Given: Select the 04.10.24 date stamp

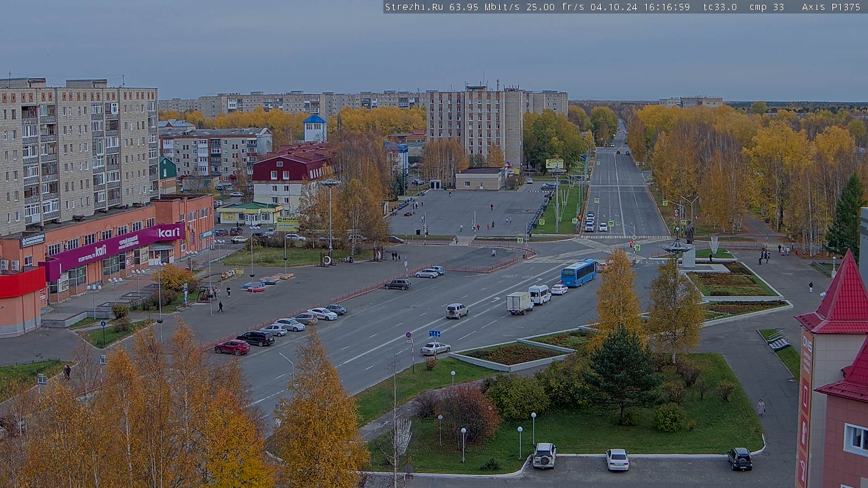Looking at the screenshot, I should point(613,7).
